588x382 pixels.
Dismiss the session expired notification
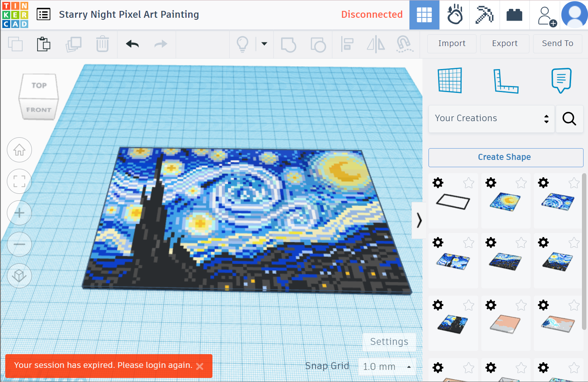[199, 366]
